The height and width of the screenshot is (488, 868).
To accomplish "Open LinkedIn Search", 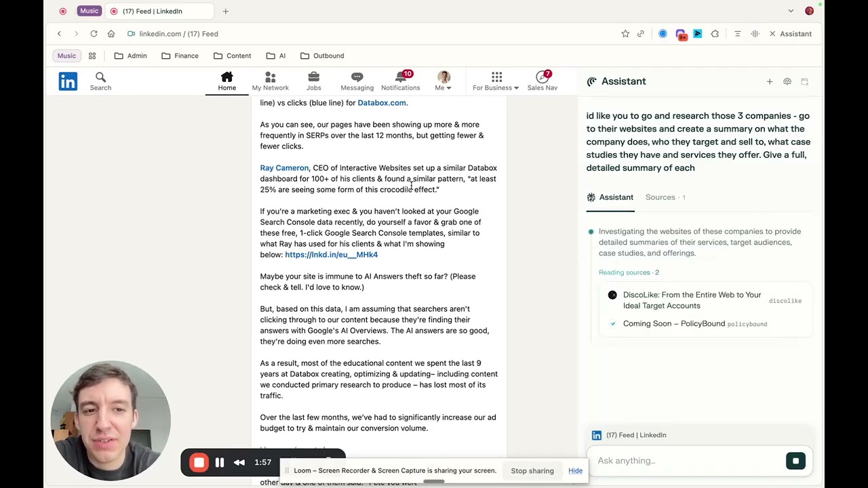I will tap(100, 81).
